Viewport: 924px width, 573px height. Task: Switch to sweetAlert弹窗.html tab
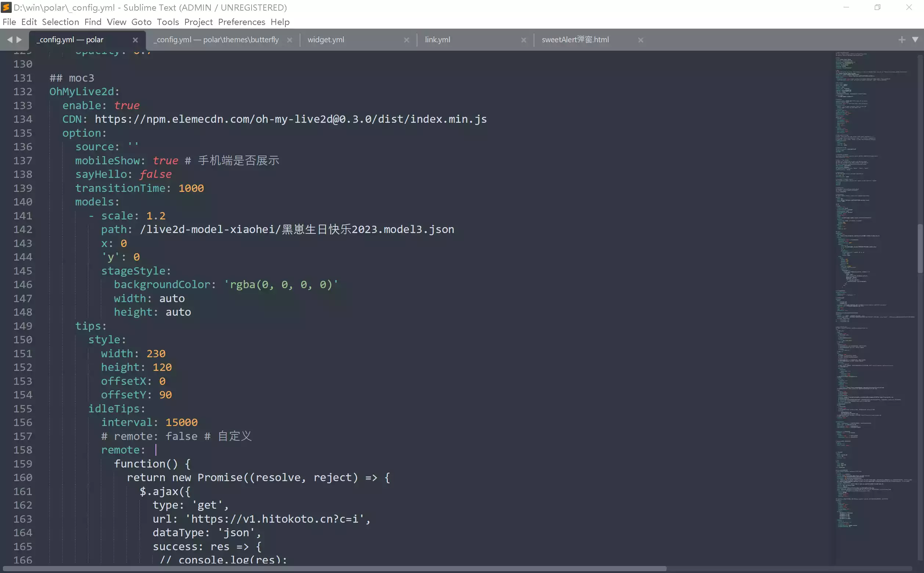(x=575, y=40)
